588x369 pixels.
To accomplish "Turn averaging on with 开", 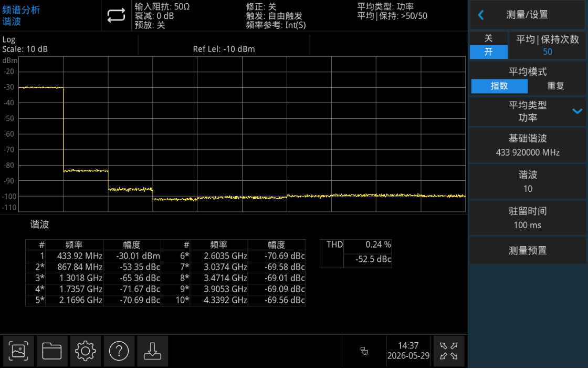I will coord(489,52).
